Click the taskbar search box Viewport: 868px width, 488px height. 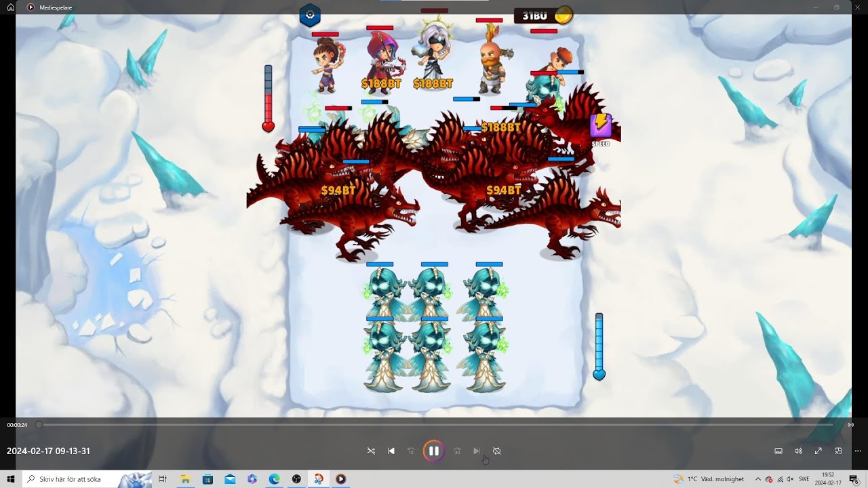pos(87,479)
